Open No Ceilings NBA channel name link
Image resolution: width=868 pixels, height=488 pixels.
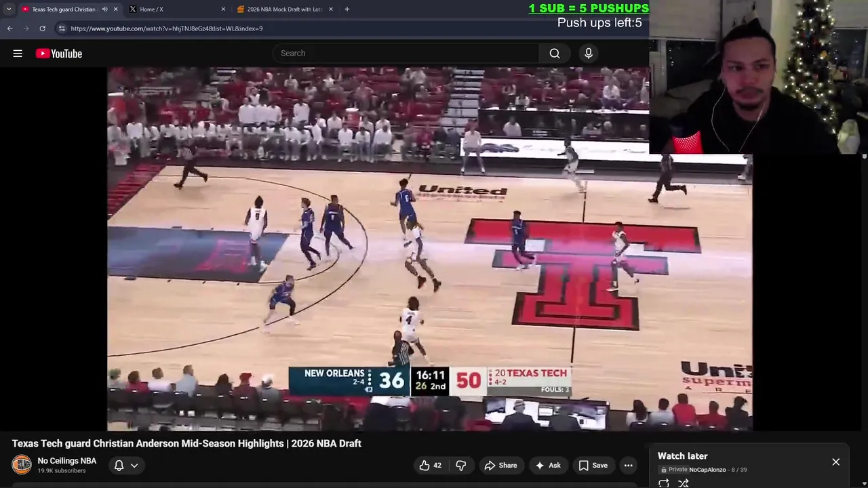(x=67, y=461)
